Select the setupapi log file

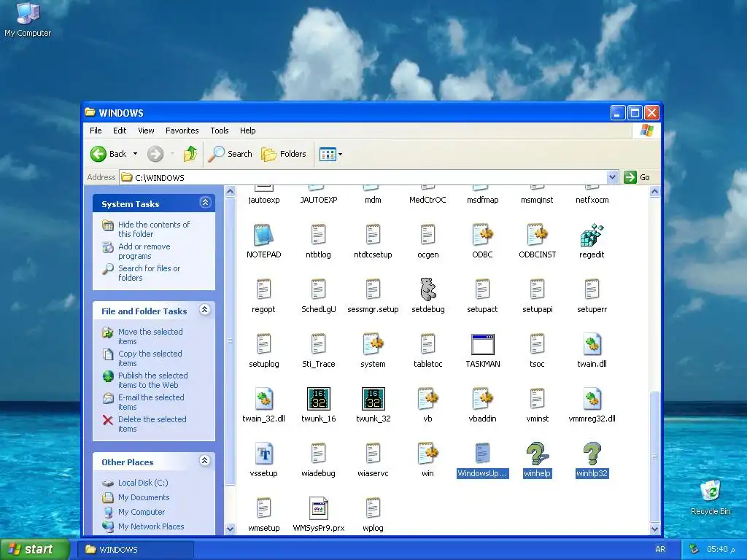tap(537, 289)
